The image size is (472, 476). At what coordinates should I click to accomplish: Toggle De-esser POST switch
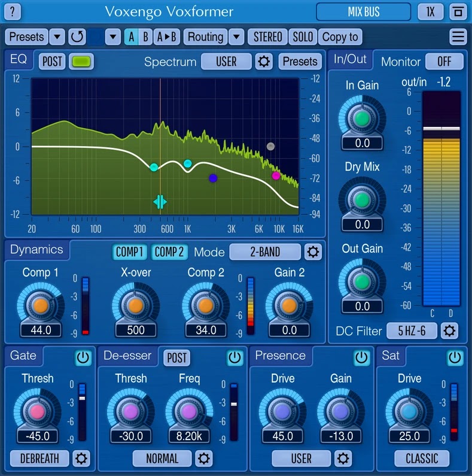click(x=177, y=357)
